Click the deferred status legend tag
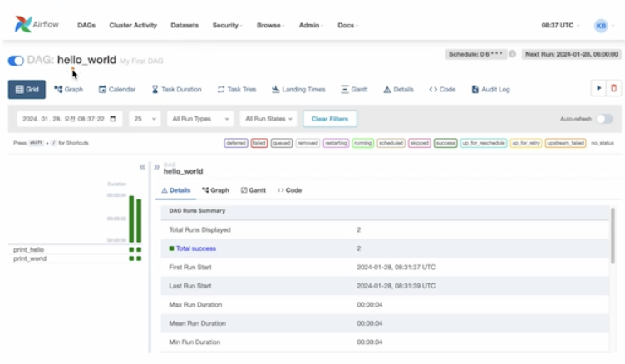 tap(235, 143)
